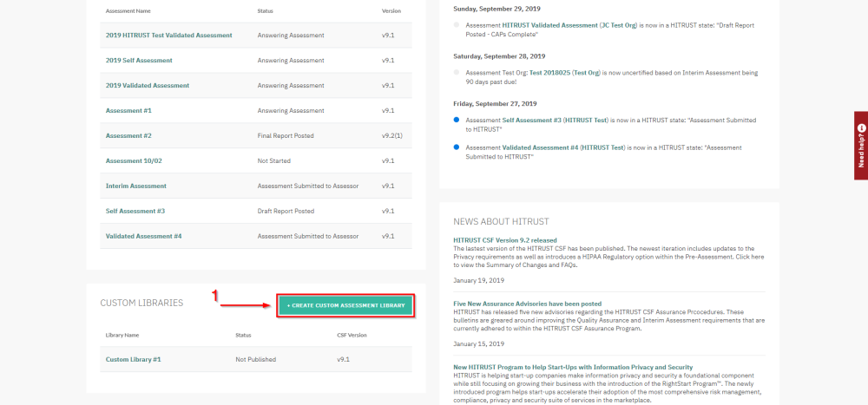Click the grey dot beside Sunday notification
Screen dimensions: 868x405
[457, 25]
